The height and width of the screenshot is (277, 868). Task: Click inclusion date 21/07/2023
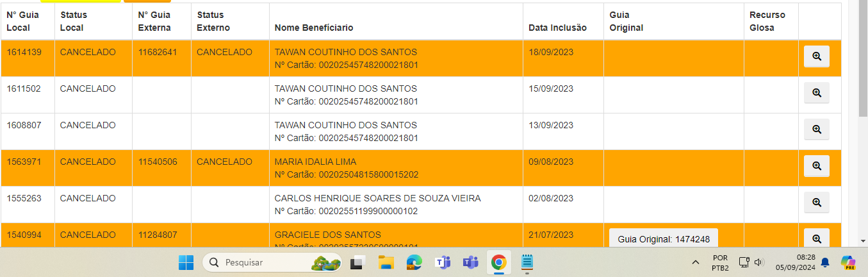tap(551, 235)
